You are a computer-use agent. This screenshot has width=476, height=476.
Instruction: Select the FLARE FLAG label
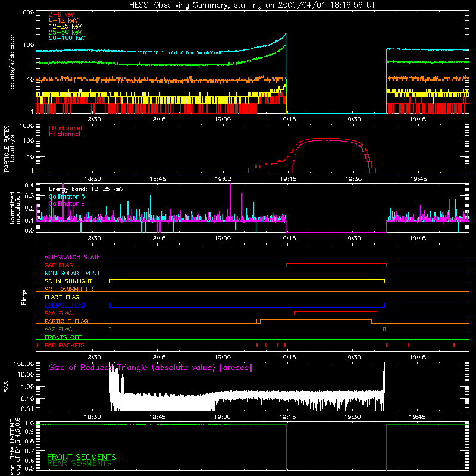[62, 297]
